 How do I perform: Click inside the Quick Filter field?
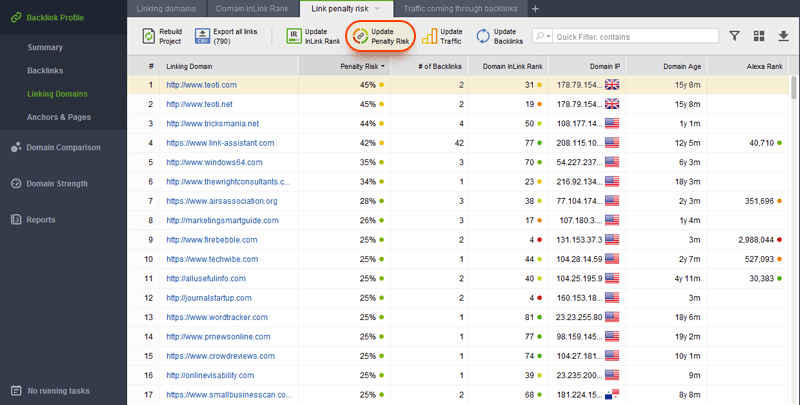tap(635, 36)
